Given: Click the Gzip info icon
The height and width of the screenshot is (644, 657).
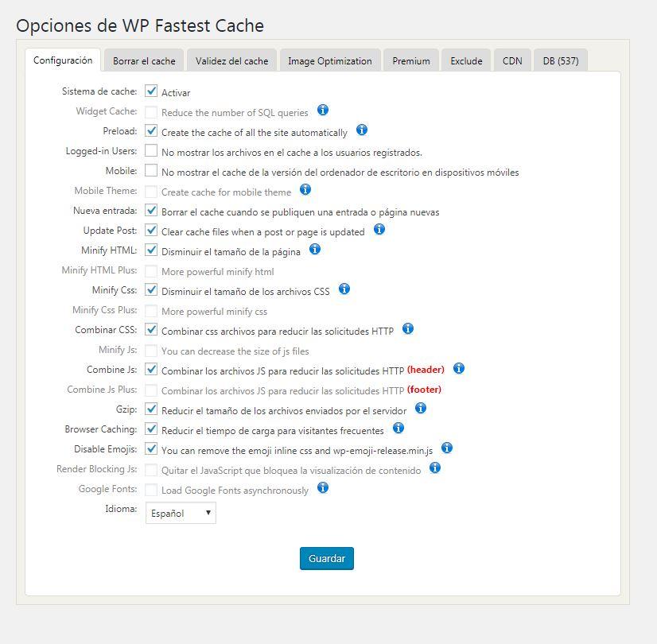Looking at the screenshot, I should 421,408.
